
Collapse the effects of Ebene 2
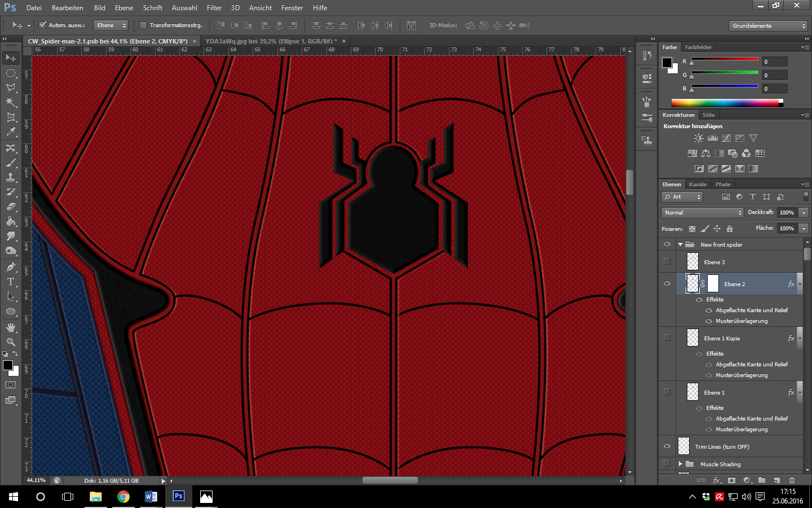tap(800, 283)
